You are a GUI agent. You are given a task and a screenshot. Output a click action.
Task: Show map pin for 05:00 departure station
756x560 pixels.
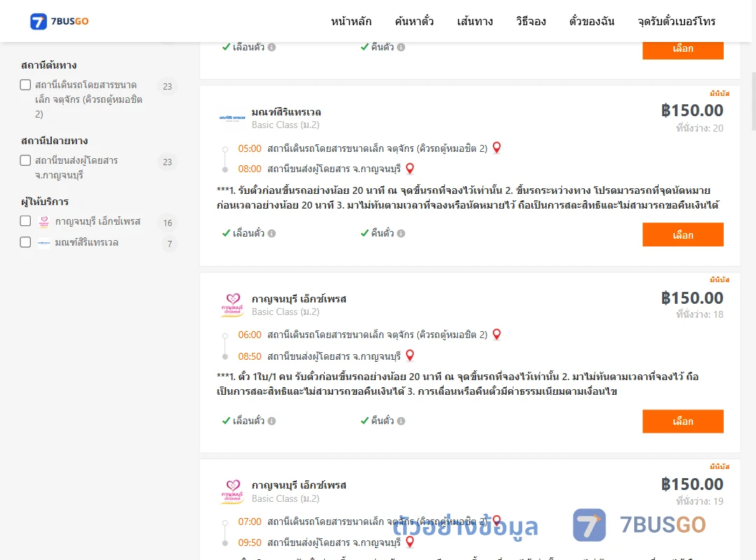click(496, 148)
